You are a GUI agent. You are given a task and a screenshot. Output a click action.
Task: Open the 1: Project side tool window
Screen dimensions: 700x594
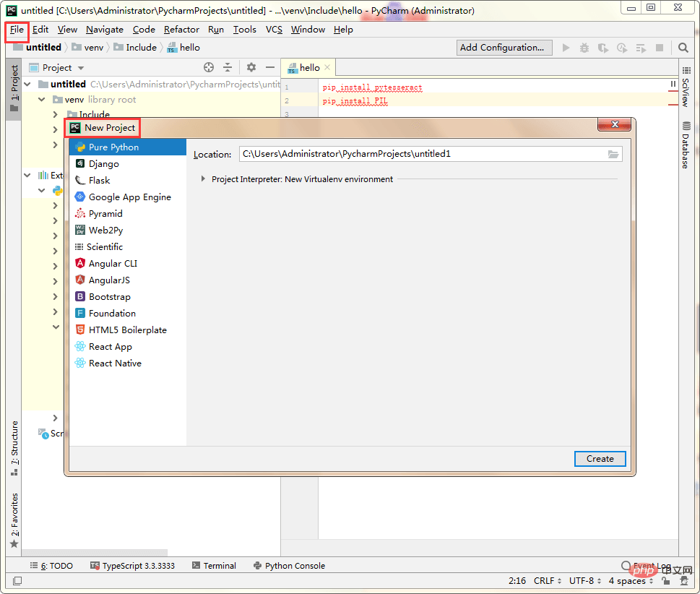(14, 88)
